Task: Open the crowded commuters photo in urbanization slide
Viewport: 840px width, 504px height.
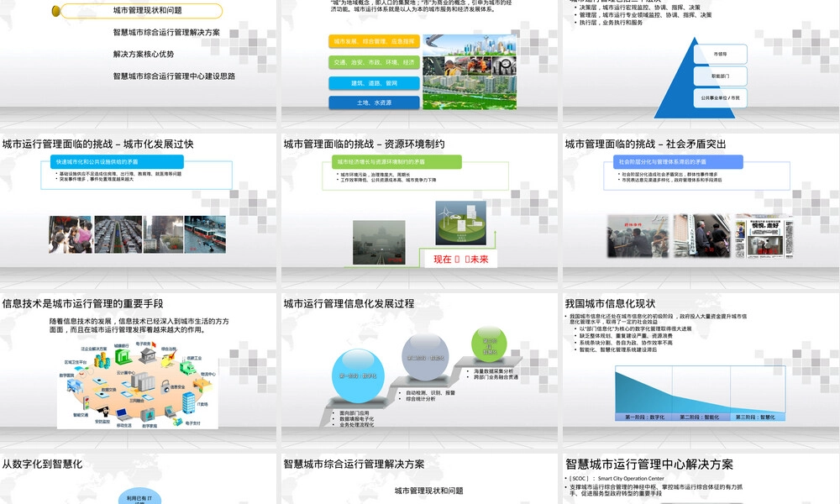Action: click(x=71, y=234)
